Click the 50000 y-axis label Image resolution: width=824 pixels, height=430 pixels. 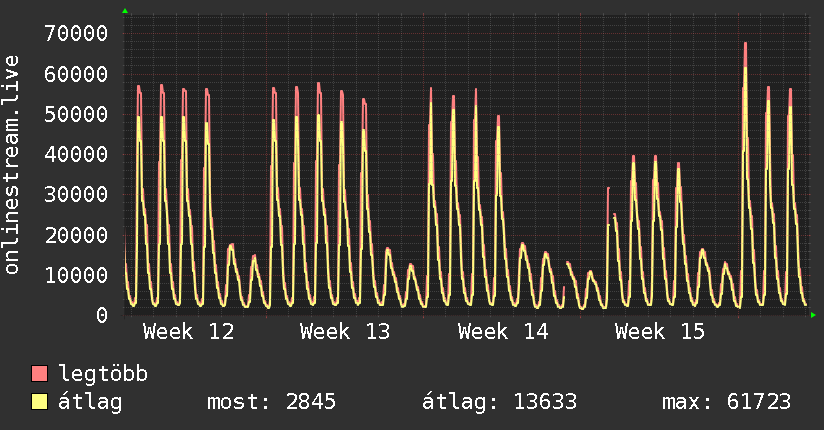pos(76,114)
